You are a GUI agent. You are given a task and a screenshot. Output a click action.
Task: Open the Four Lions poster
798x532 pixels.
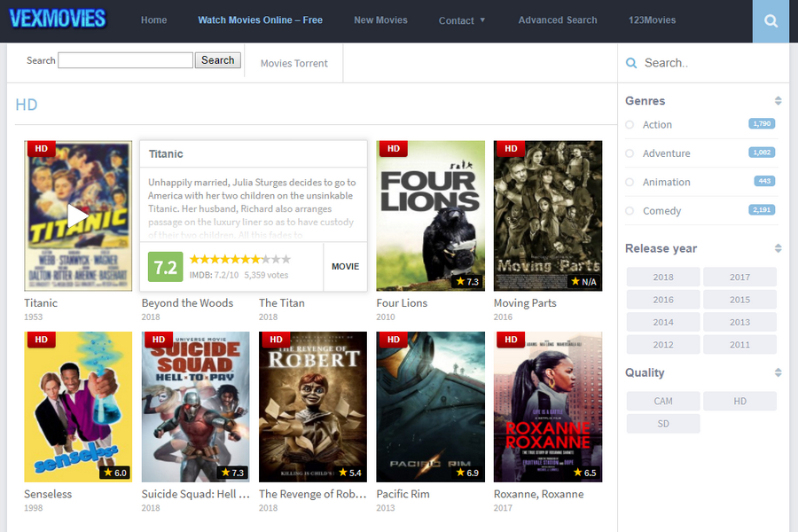coord(431,215)
